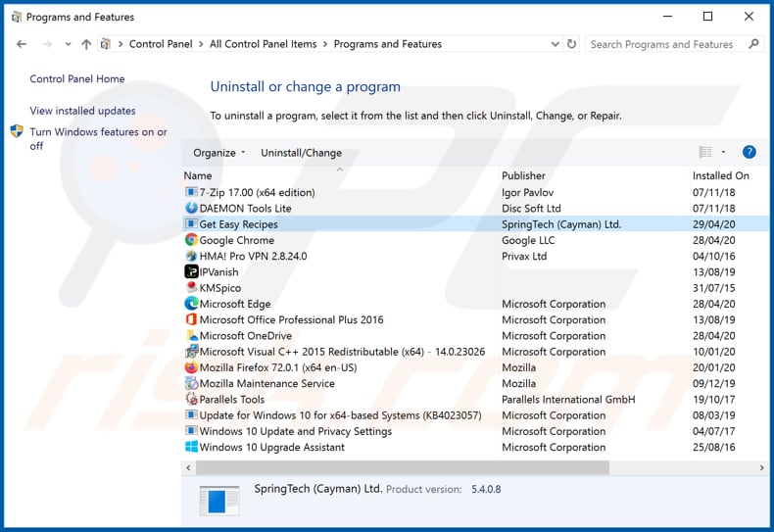774x532 pixels.
Task: Click the Disc Soft Ltd publisher cell
Action: point(531,209)
